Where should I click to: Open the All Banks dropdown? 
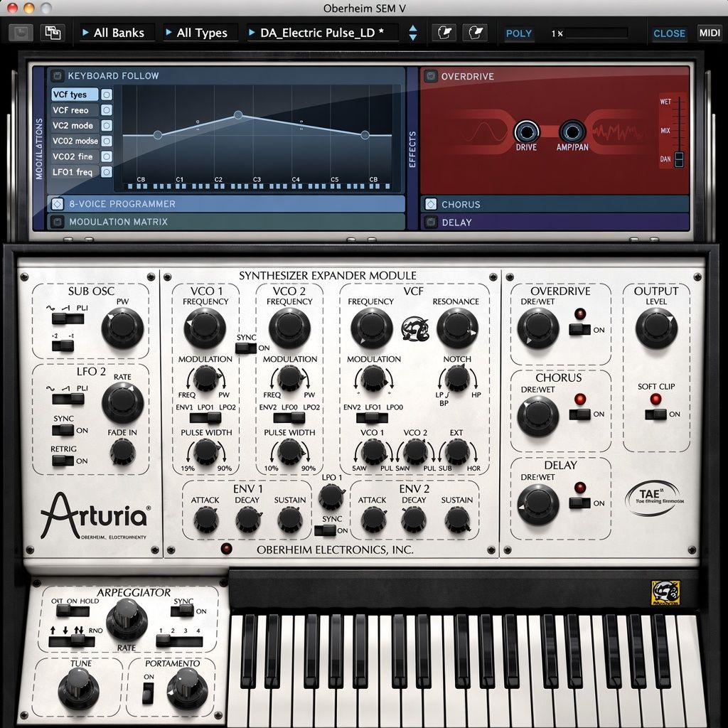[117, 33]
